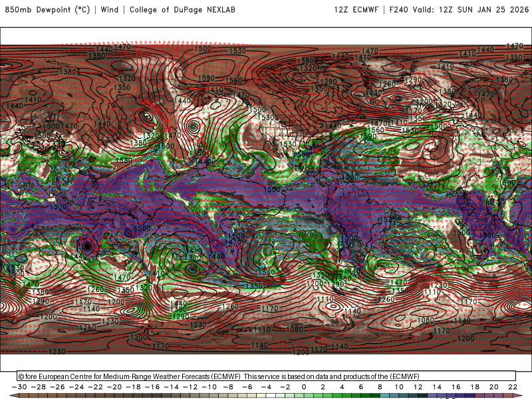Click the -22 legend value

[x=95, y=387]
